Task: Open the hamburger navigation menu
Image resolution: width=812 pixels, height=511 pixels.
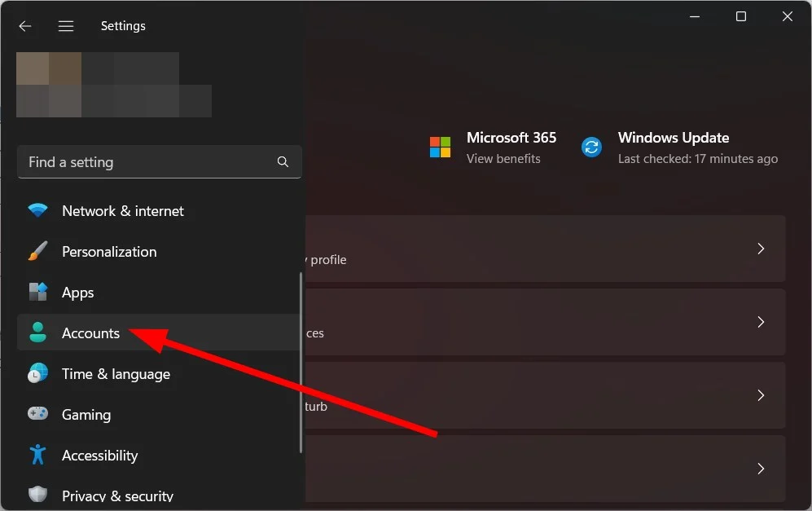Action: pyautogui.click(x=66, y=26)
